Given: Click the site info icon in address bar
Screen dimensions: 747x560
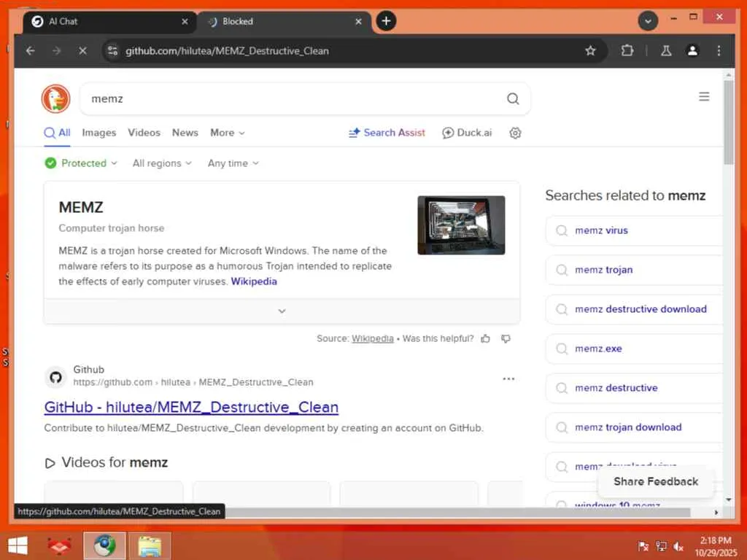Looking at the screenshot, I should pos(112,50).
